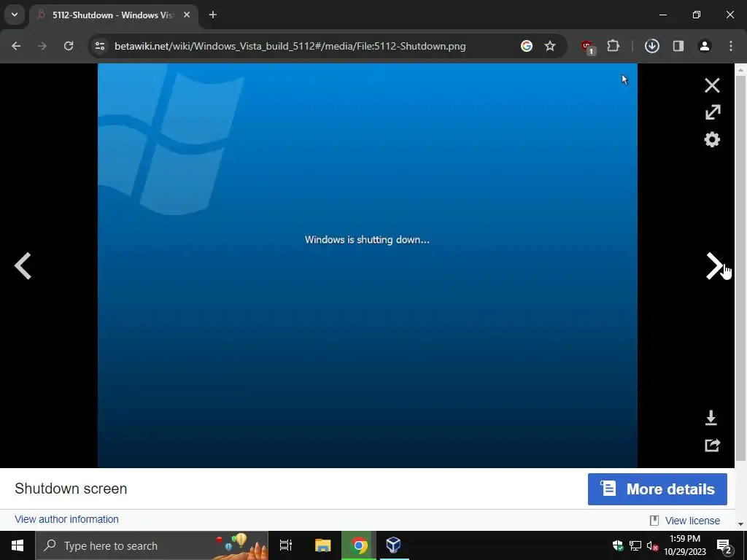The height and width of the screenshot is (560, 747).
Task: Open the notification center icon
Action: pos(724,546)
